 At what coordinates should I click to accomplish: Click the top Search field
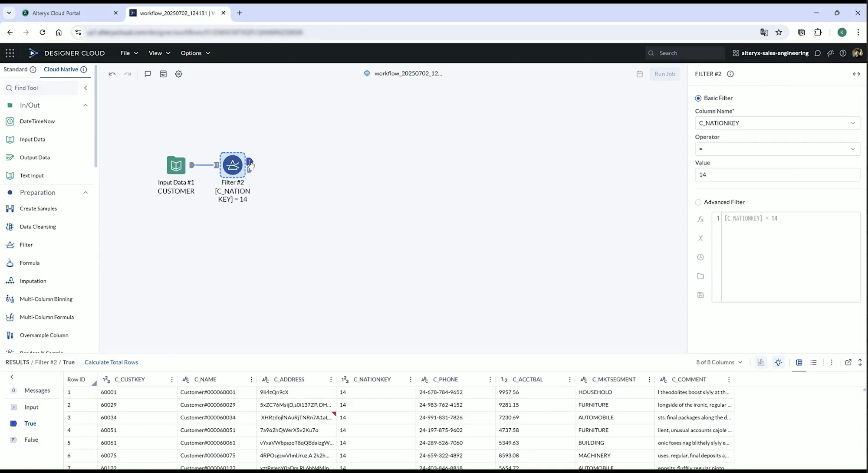685,53
